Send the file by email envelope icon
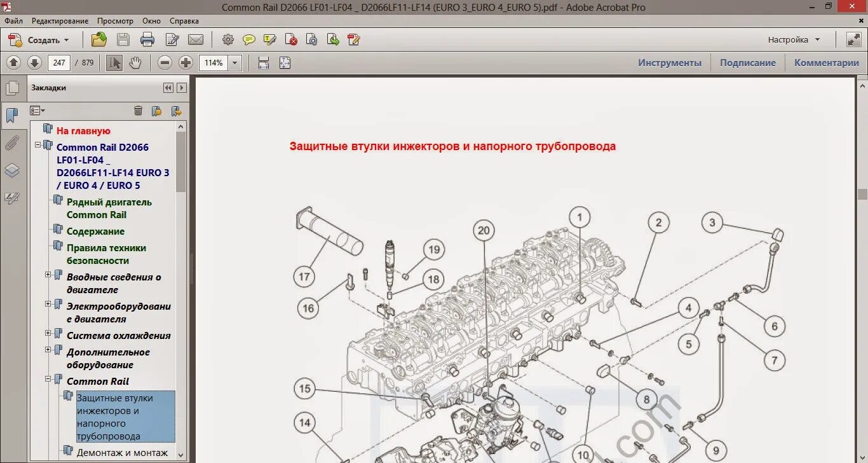 (x=196, y=39)
